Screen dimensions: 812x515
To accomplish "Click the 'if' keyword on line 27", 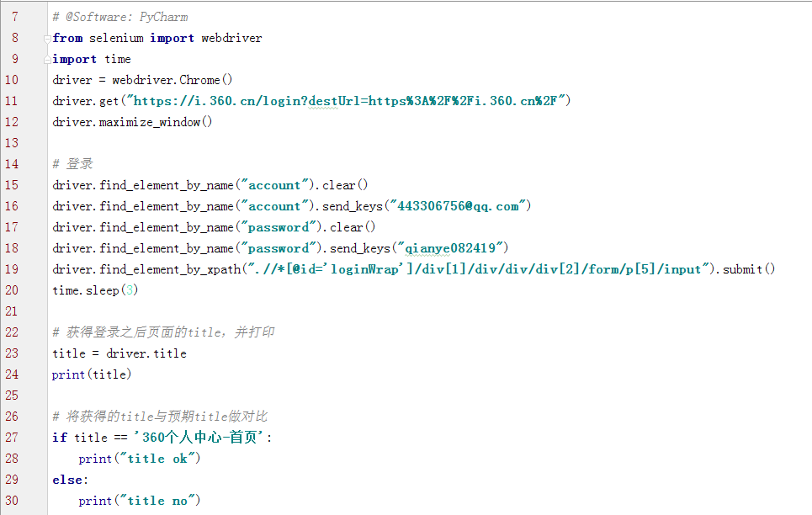I will pyautogui.click(x=60, y=438).
